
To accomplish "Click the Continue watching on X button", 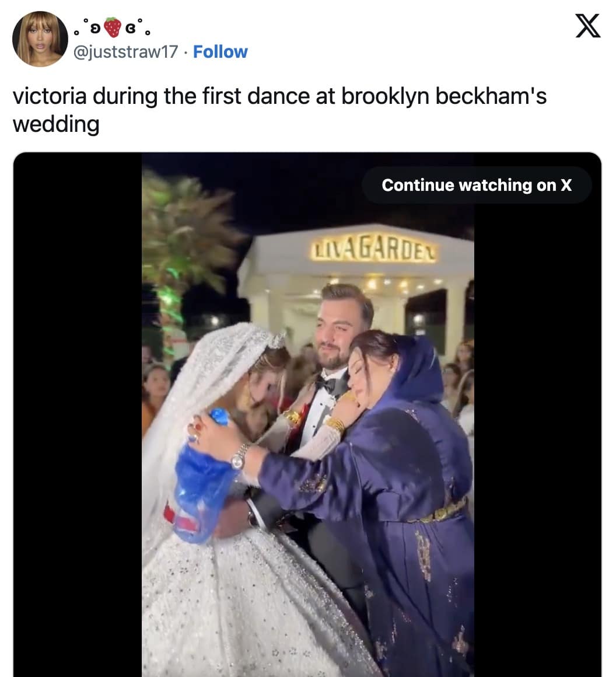I will [477, 185].
